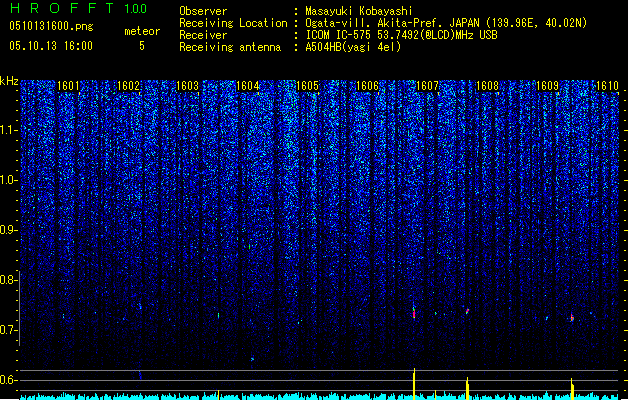Screen dimensions: 629x400
Task: Click the meteor label
Action: point(142,31)
